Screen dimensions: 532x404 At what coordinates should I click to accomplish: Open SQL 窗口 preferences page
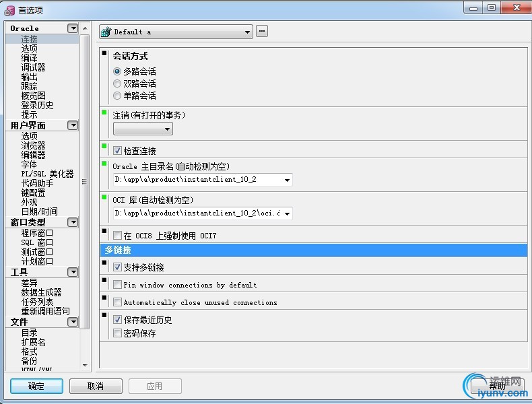(x=37, y=242)
